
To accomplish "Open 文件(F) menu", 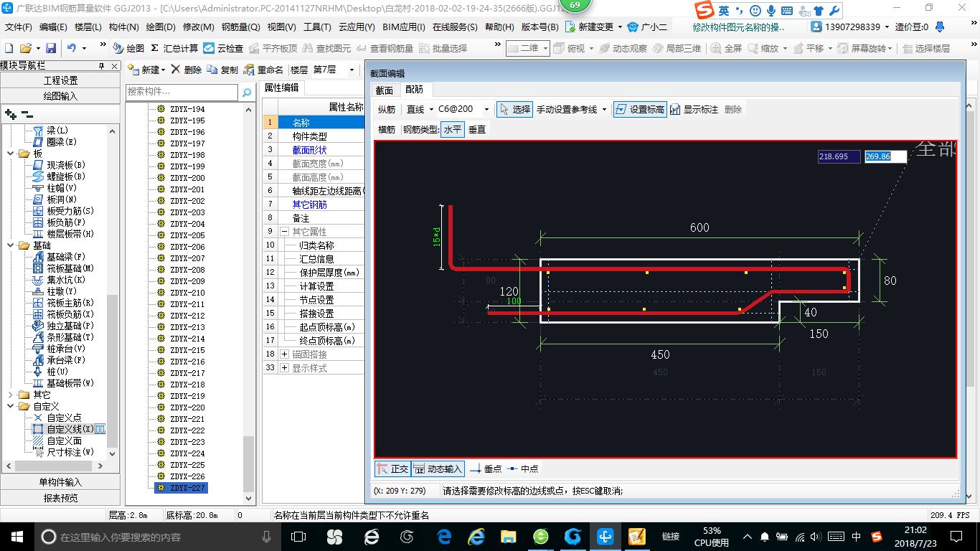I will click(19, 27).
